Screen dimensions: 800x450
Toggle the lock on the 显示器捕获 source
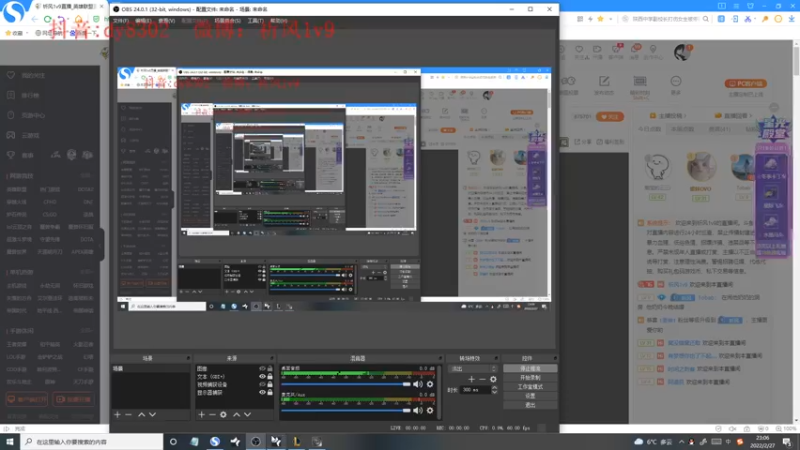pos(270,393)
